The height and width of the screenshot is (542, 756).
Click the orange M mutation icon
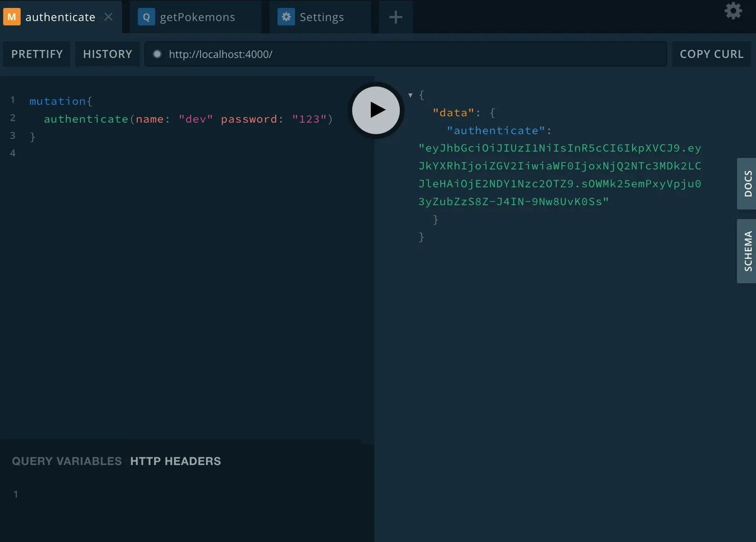tap(12, 17)
